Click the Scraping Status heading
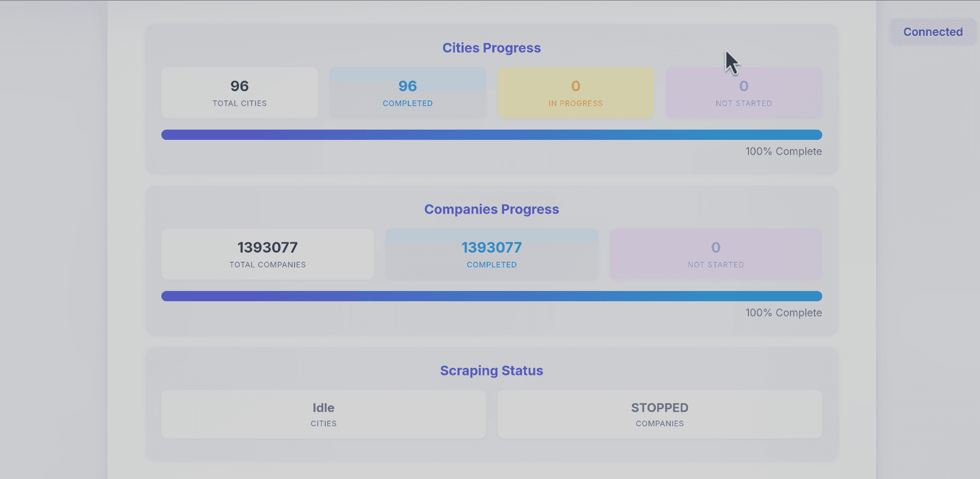Image resolution: width=980 pixels, height=479 pixels. coord(491,370)
